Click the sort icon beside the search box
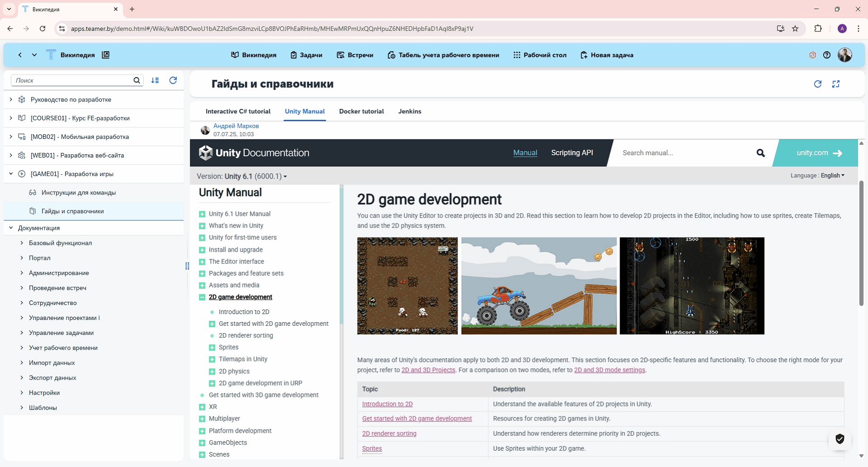Viewport: 868px width, 467px height. tap(155, 80)
